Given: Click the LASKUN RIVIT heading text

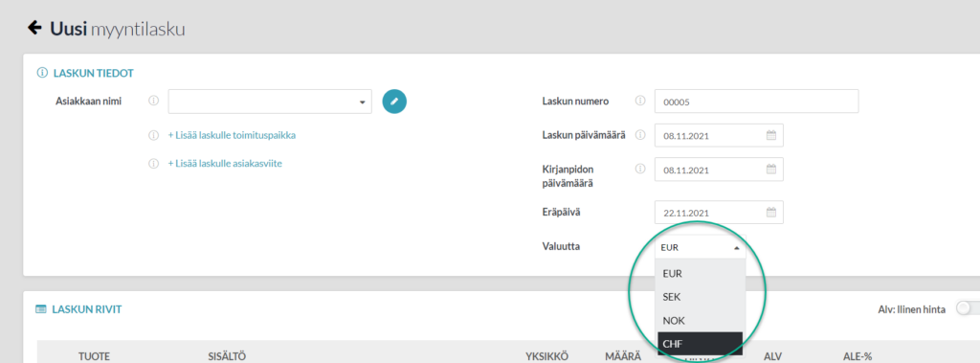Looking at the screenshot, I should click(87, 309).
